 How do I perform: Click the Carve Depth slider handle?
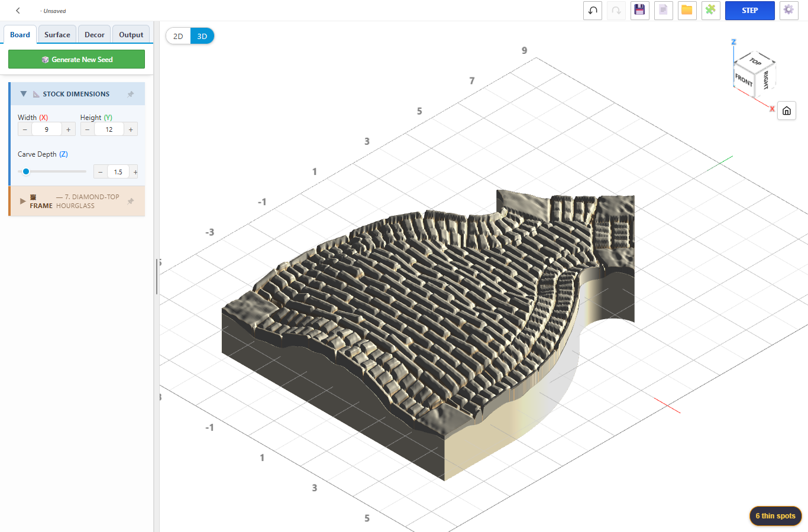pyautogui.click(x=26, y=171)
